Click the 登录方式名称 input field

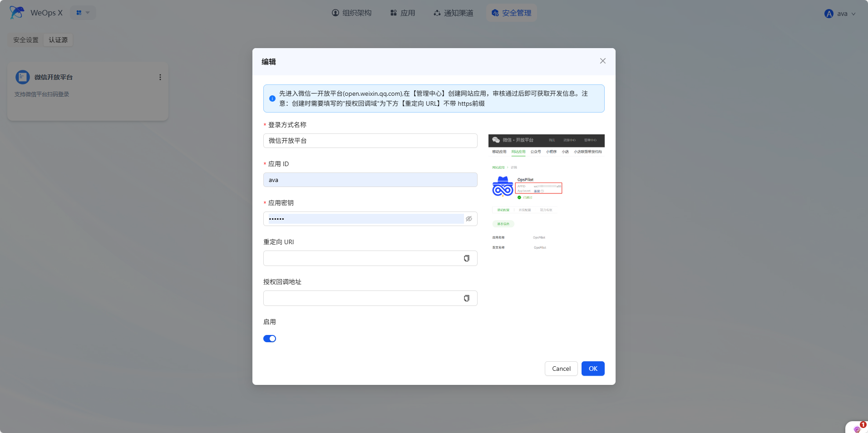(x=370, y=141)
